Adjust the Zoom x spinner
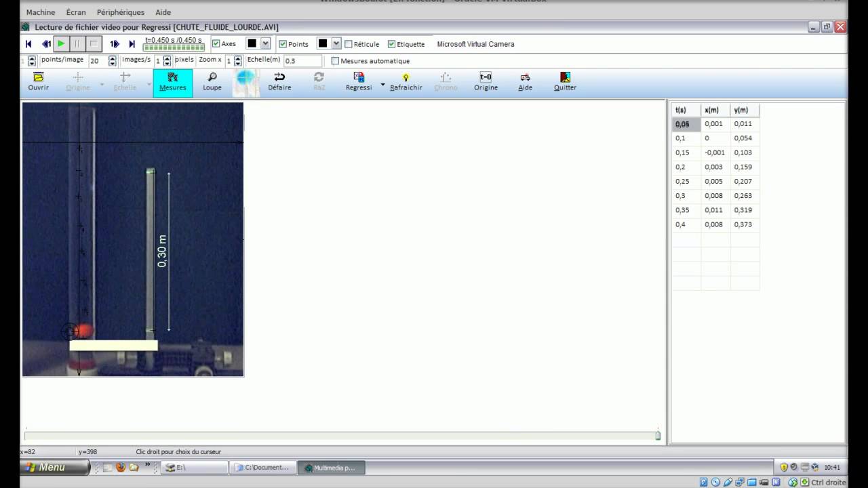This screenshot has height=488, width=868. (x=237, y=61)
